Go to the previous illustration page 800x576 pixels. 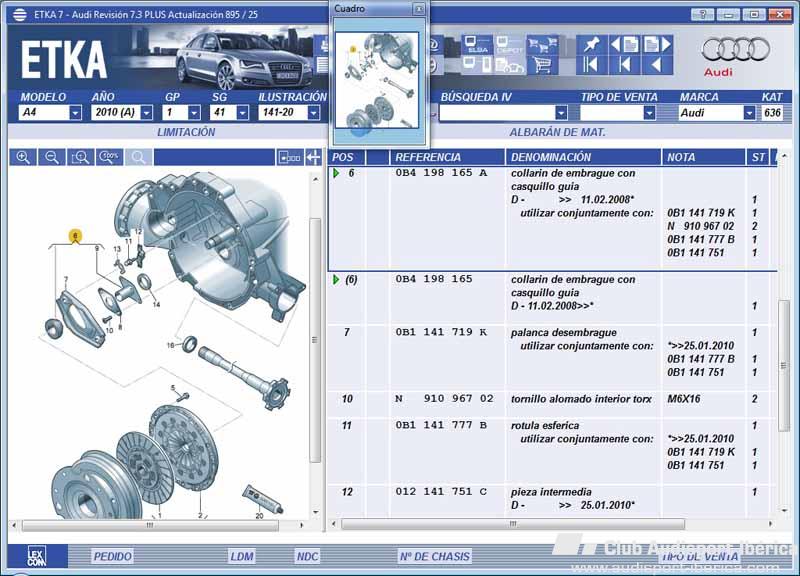pyautogui.click(x=624, y=45)
